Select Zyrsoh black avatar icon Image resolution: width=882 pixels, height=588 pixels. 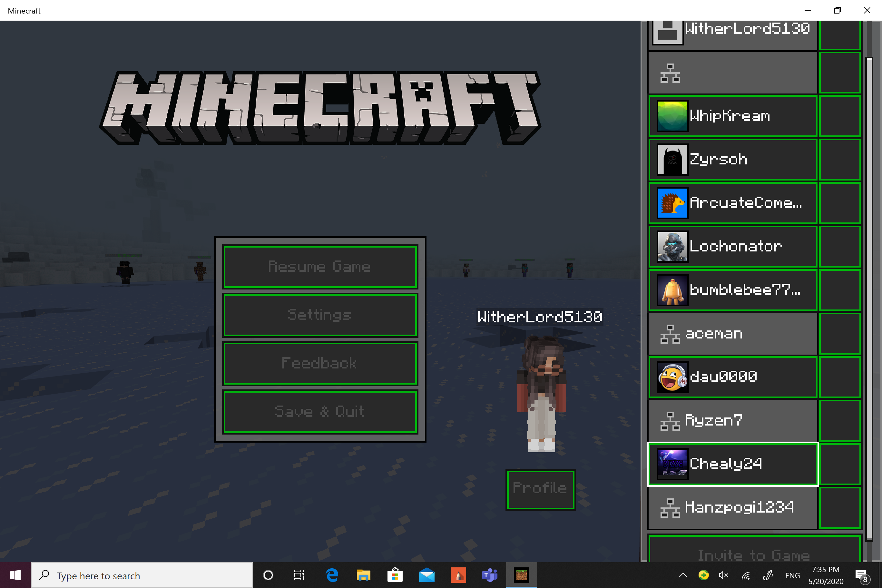[x=672, y=160]
